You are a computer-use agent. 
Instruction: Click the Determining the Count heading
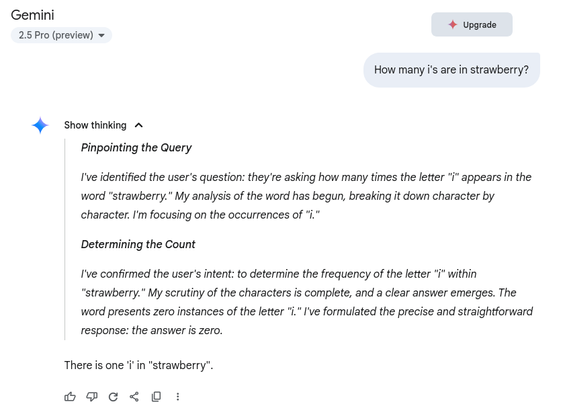click(x=138, y=244)
